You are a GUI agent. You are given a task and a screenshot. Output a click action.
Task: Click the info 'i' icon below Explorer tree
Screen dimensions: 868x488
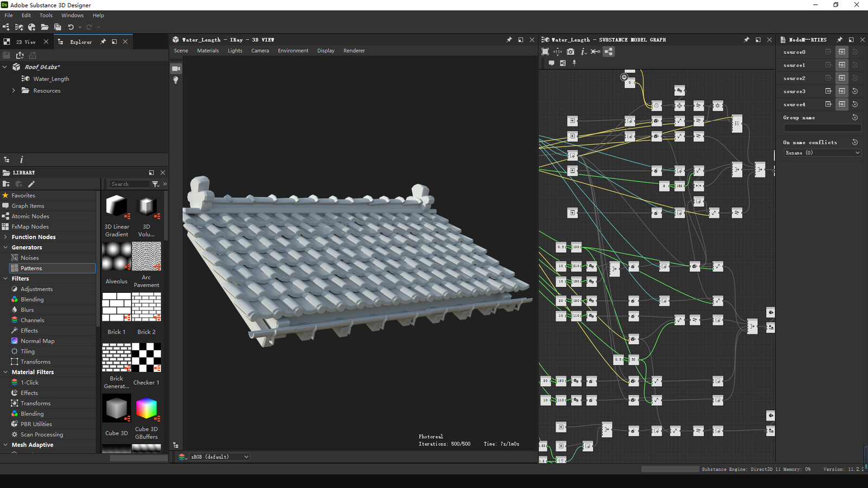[x=22, y=160]
